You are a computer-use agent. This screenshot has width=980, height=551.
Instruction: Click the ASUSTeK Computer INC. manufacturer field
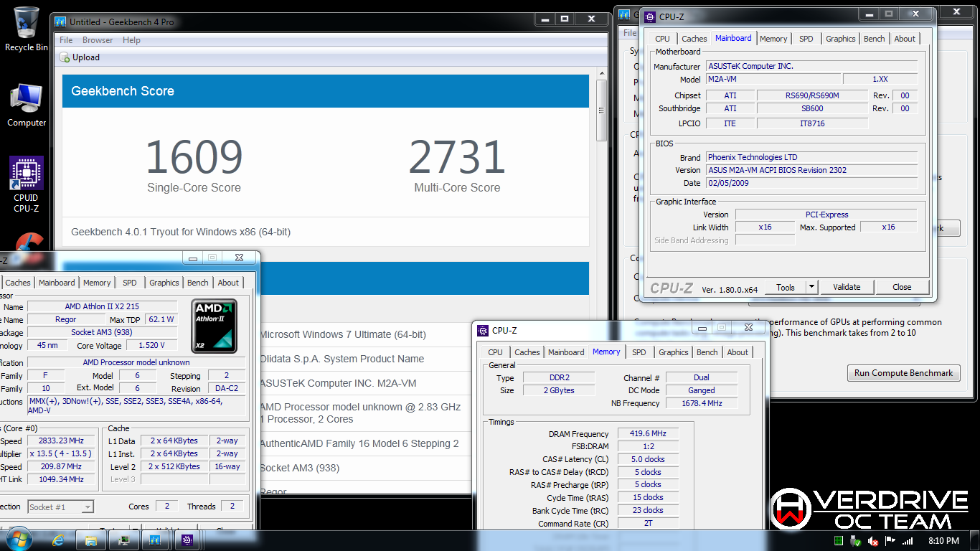pos(811,66)
